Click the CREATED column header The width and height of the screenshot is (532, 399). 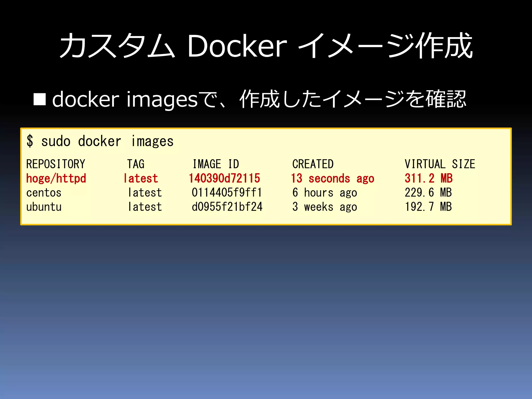pos(313,164)
